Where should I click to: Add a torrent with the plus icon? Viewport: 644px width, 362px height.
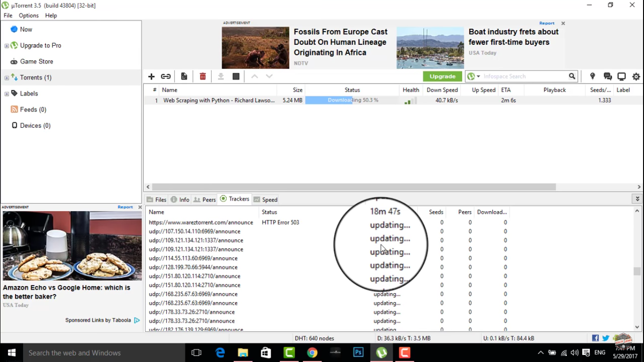click(x=151, y=76)
